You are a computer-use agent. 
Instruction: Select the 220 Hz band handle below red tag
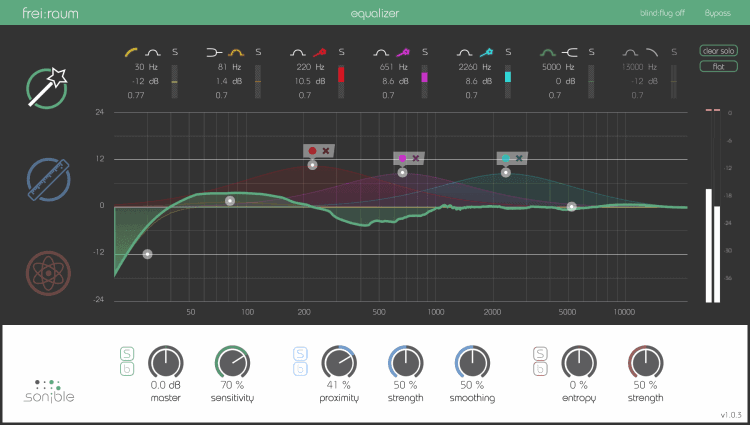click(312, 165)
